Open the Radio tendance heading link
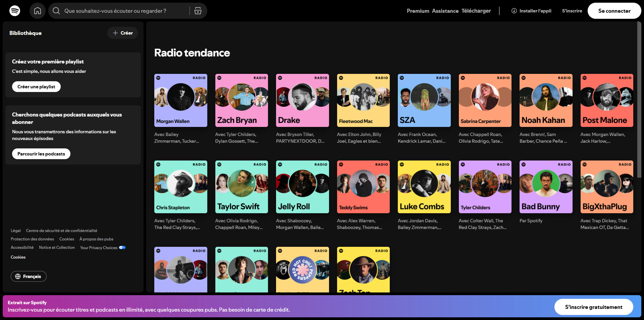The width and height of the screenshot is (644, 320). tap(192, 53)
